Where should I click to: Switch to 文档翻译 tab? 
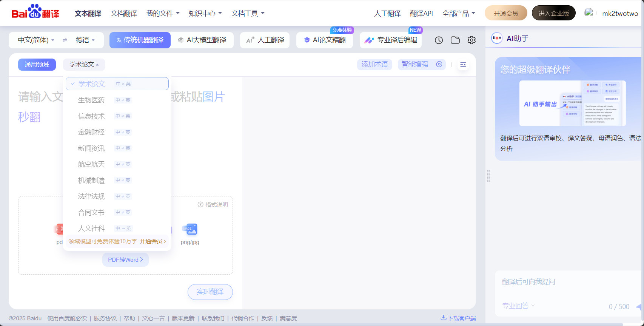point(124,13)
